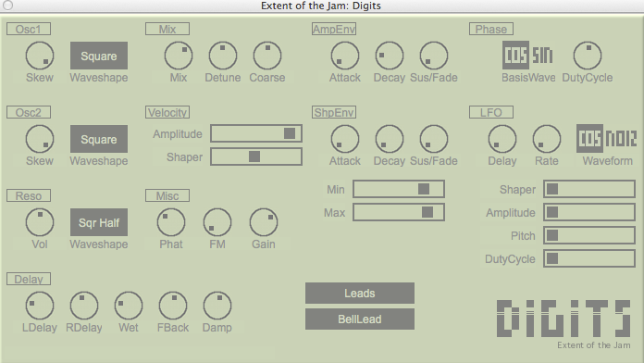Select the COS LFO waveform
Viewport: 644px width, 363px height.
589,139
